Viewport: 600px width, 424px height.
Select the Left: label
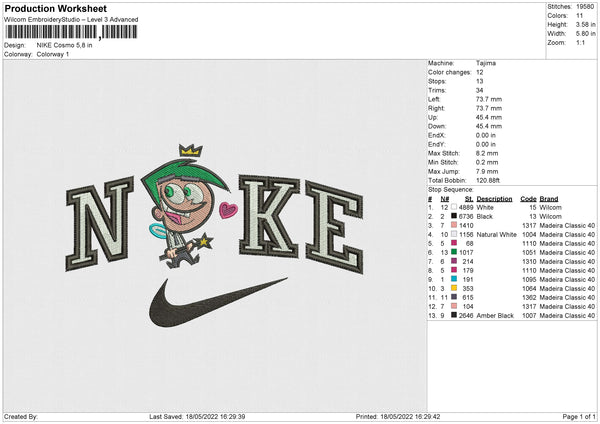coord(434,99)
